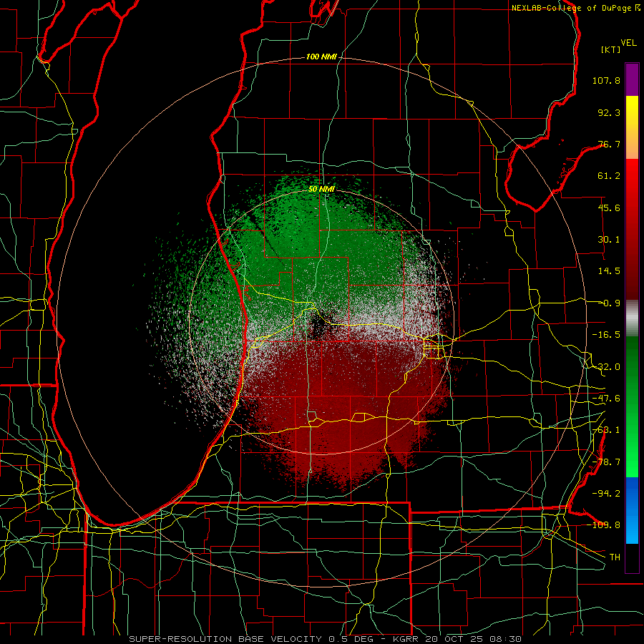Click the 45.6 legend value
This screenshot has height=644, width=644.
(x=609, y=208)
